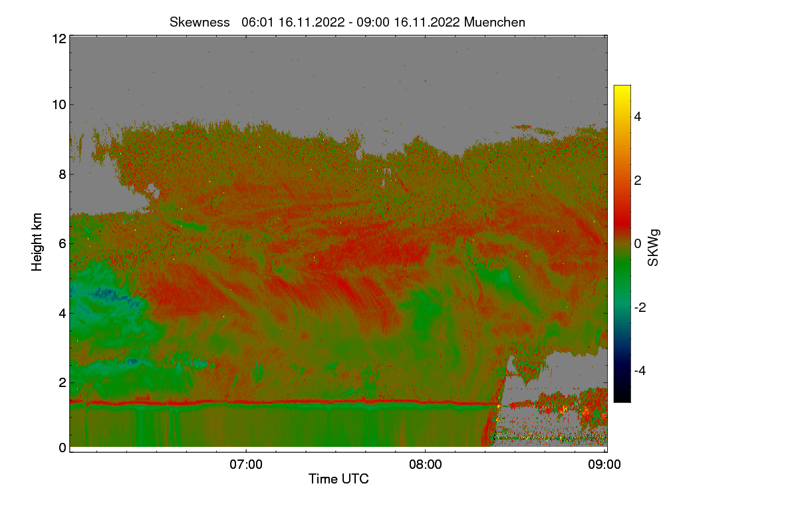Click the 09:00 time axis label
798x532 pixels.
[x=605, y=465]
